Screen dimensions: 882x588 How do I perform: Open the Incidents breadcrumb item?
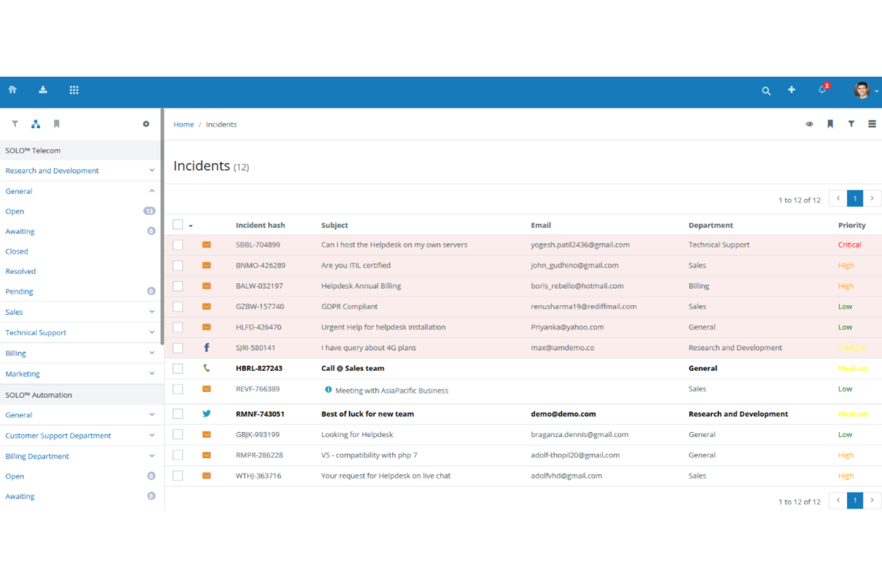[221, 124]
